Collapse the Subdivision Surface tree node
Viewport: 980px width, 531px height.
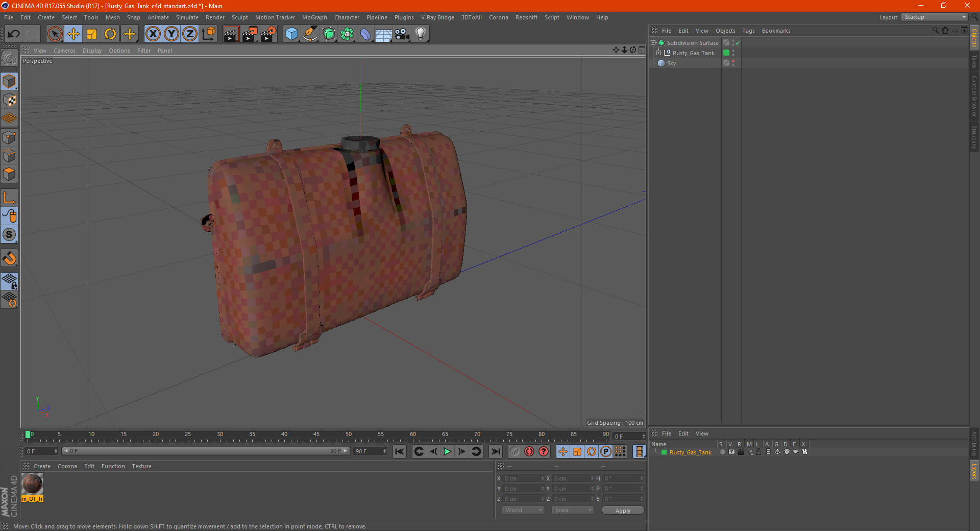point(653,43)
